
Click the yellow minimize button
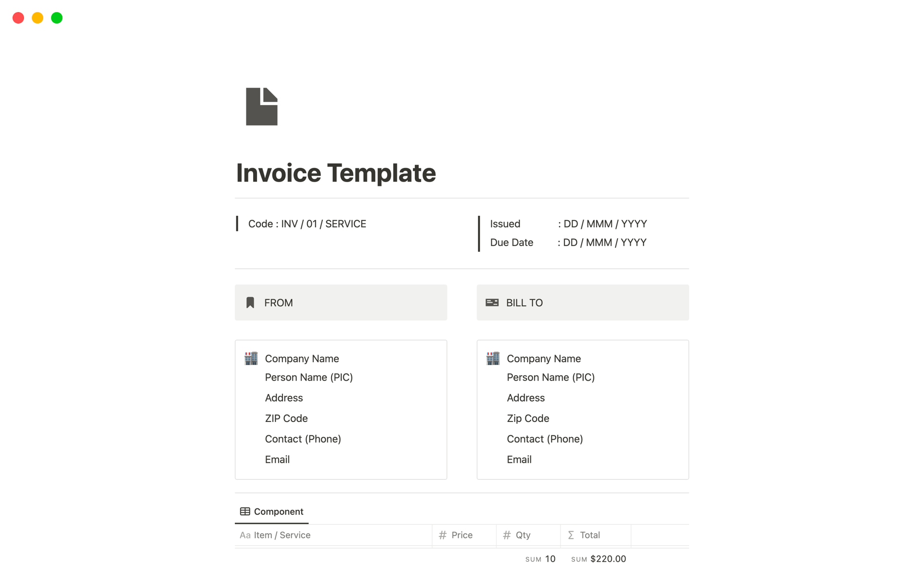[x=37, y=17]
